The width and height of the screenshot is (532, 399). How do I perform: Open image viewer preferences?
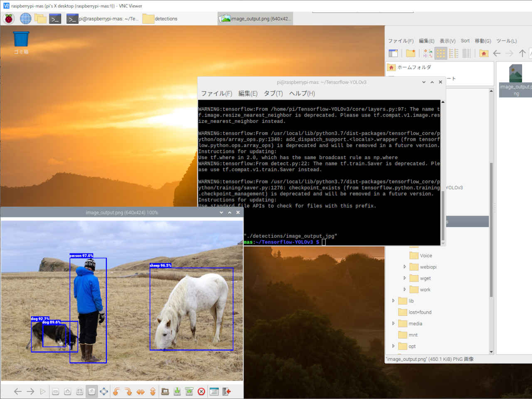click(x=214, y=392)
